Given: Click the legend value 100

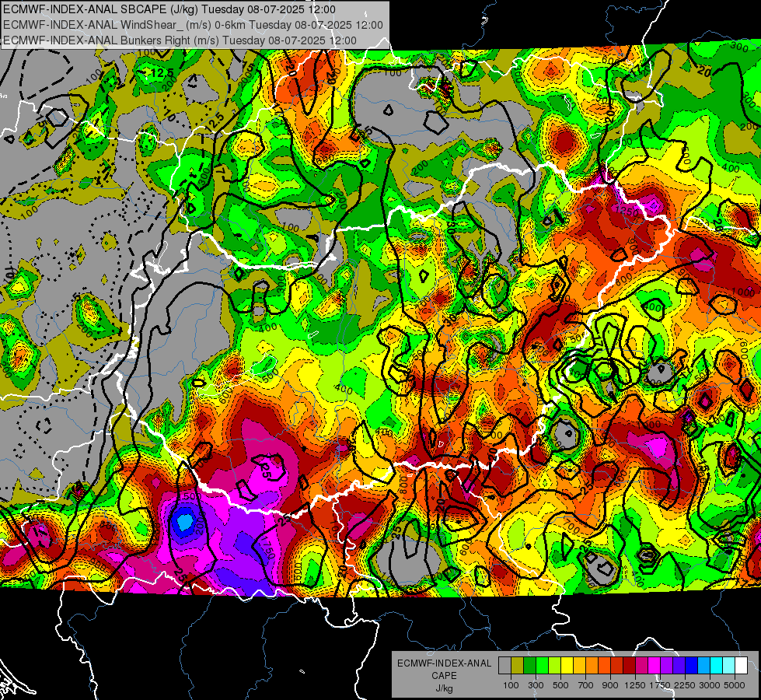Looking at the screenshot, I should pos(511,685).
